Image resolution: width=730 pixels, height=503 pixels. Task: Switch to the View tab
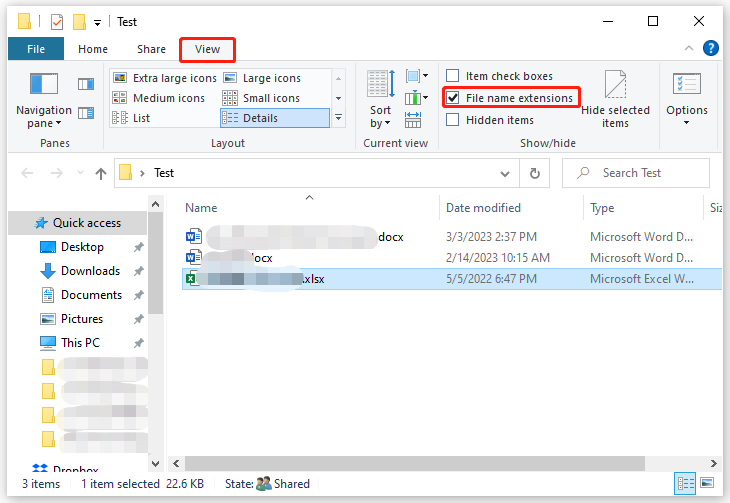[207, 49]
